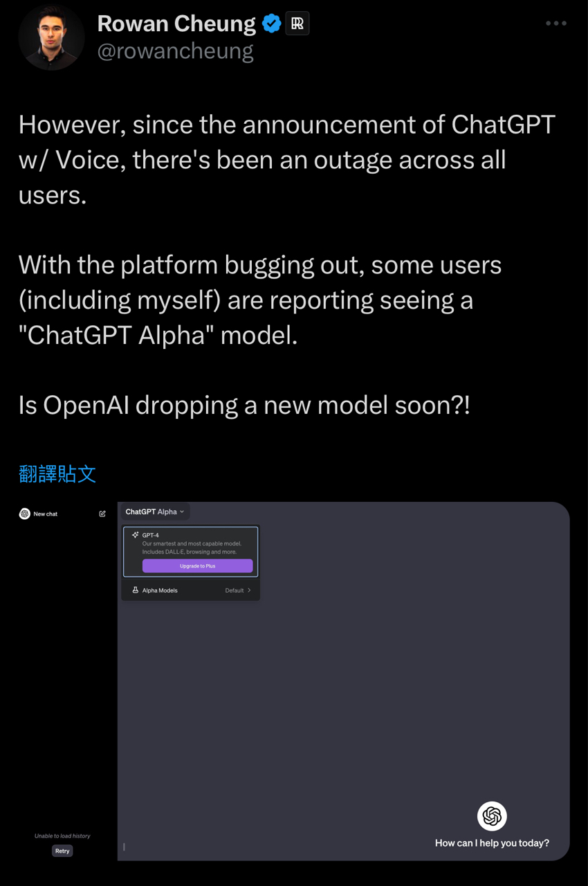Open Rowan Cheung's profile avatar photo
Screen dimensions: 588x886
point(52,37)
